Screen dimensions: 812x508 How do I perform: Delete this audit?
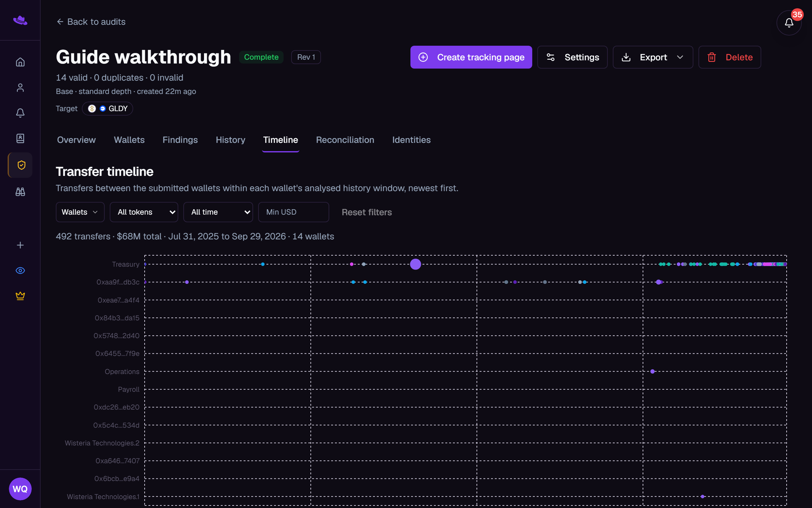(x=730, y=57)
